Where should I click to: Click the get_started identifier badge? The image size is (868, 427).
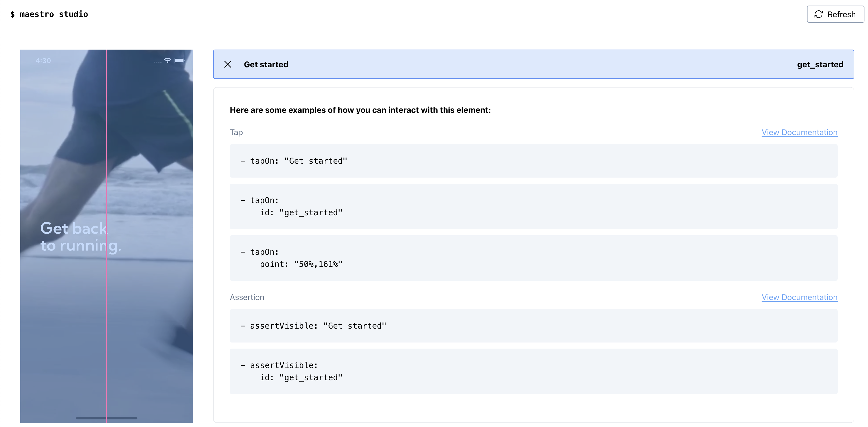pos(820,64)
